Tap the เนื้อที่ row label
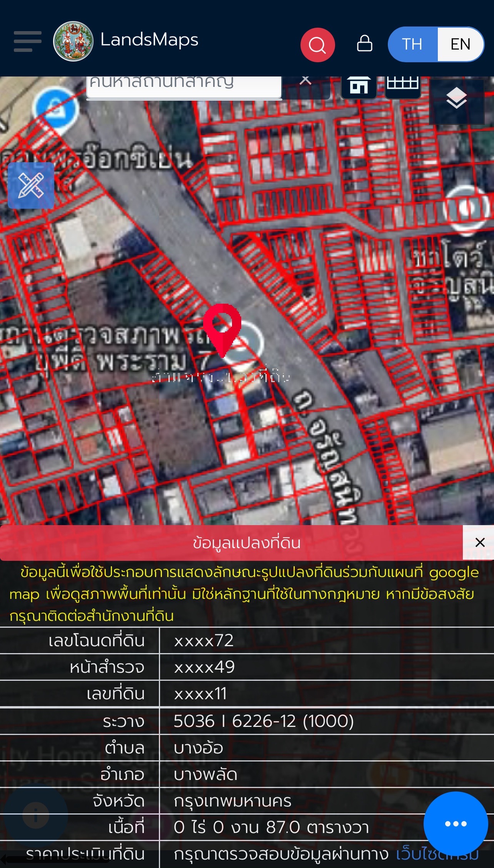 [126, 827]
